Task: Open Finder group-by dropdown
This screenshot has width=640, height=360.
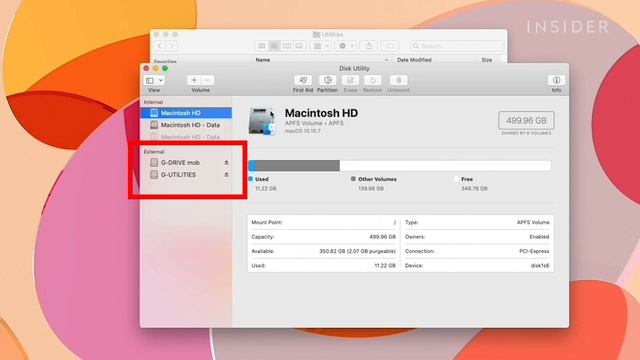Action: (321, 46)
